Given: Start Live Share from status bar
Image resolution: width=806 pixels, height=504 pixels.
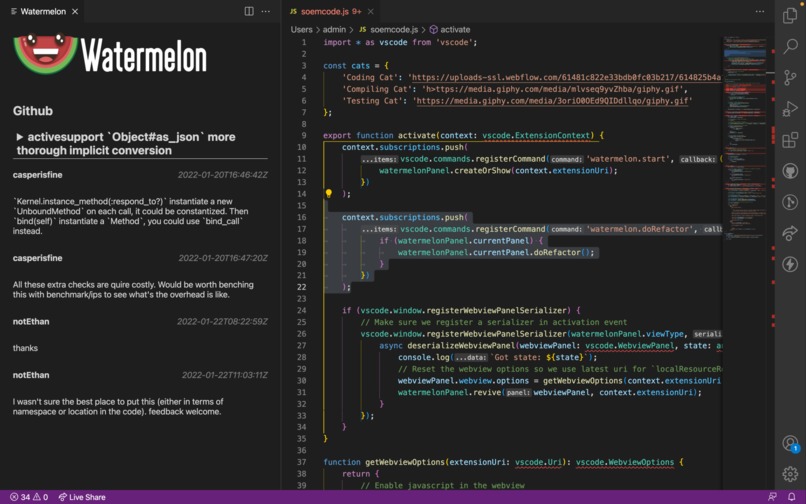Looking at the screenshot, I should coord(82,497).
